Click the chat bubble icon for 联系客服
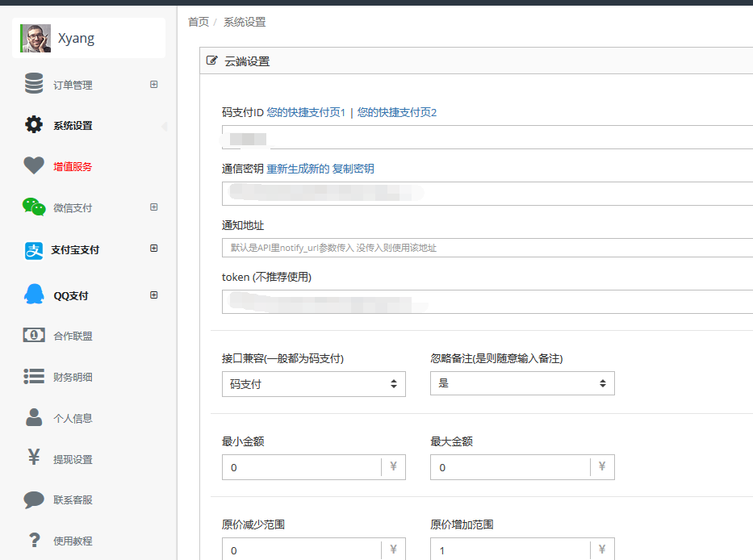The image size is (753, 560). click(x=34, y=499)
